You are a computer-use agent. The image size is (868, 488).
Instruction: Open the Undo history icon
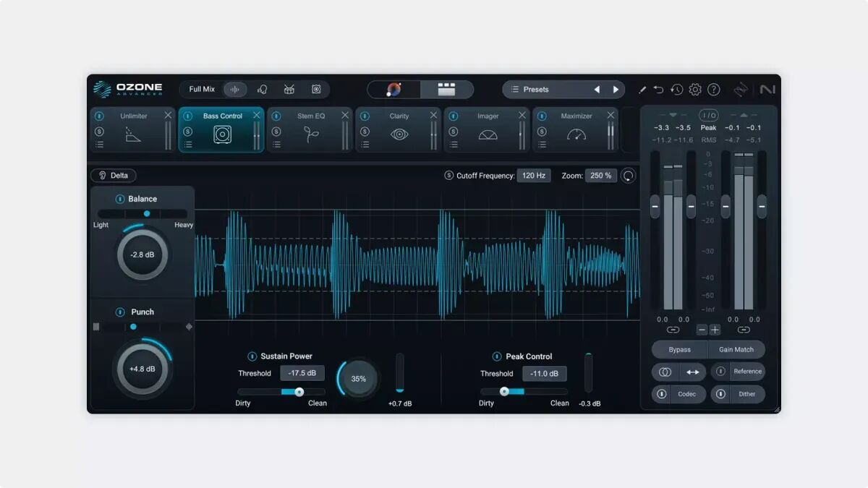click(x=676, y=90)
